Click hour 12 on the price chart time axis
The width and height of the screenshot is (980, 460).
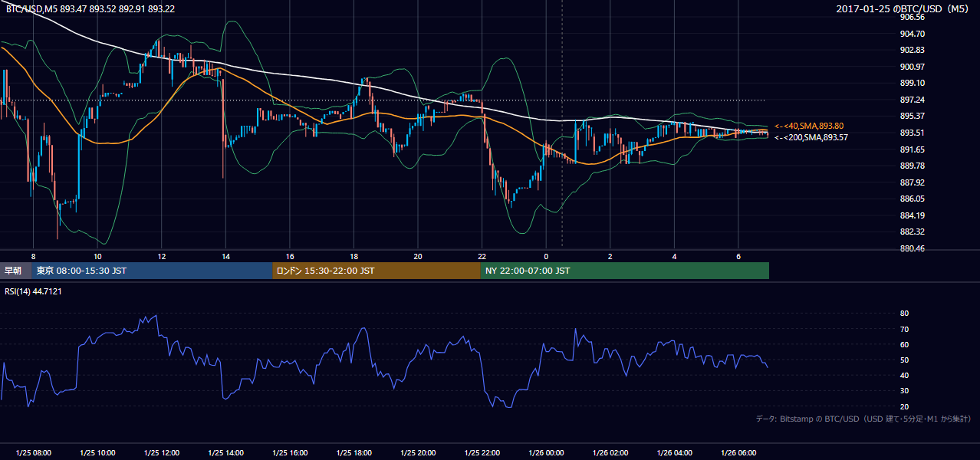161,256
